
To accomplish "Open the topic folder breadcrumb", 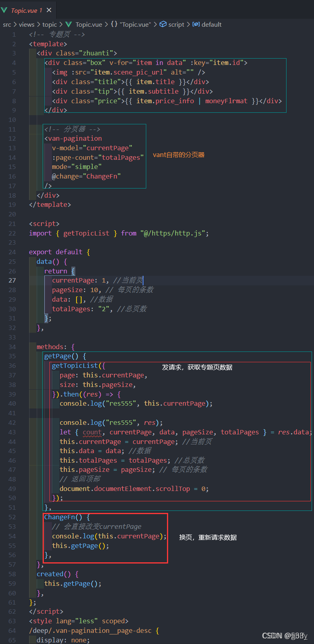I will 50,25.
